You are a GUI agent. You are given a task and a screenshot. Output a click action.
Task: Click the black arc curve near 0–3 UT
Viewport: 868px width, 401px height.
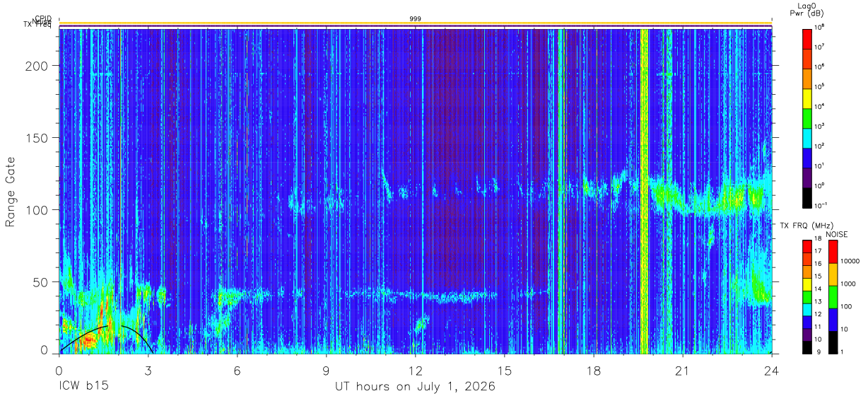click(x=106, y=338)
